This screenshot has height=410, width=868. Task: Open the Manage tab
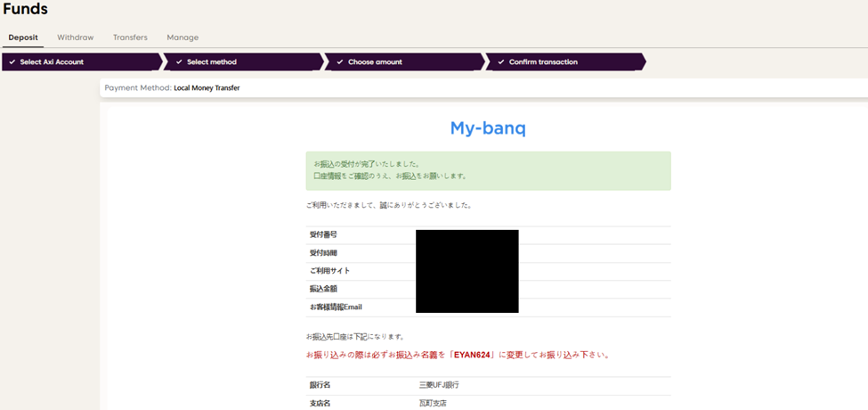coord(183,37)
